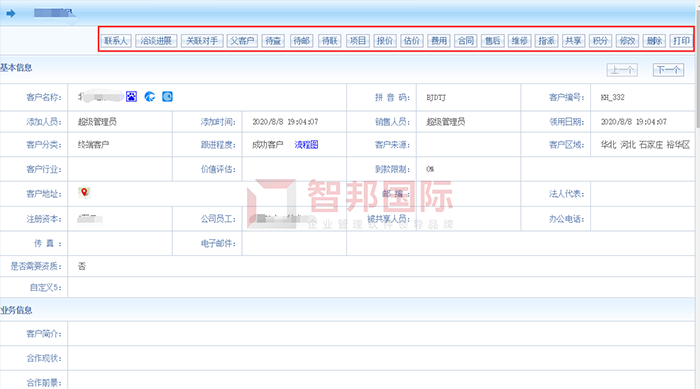Viewport: 700px width, 389px height.
Task: Click the Baidu paw search icon
Action: click(x=131, y=96)
